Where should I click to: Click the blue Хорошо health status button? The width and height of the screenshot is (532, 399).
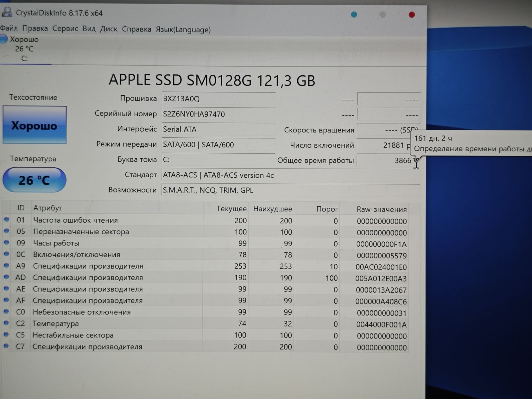(x=35, y=125)
